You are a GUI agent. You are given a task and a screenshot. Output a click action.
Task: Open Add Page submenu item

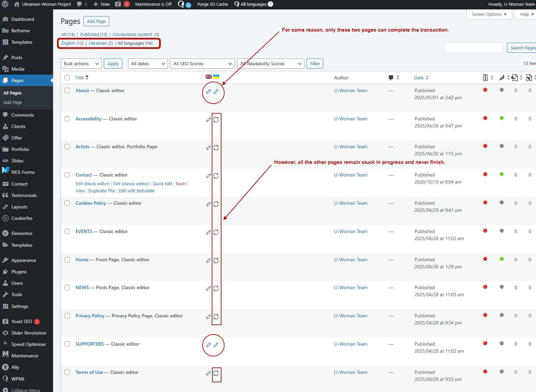(x=13, y=102)
